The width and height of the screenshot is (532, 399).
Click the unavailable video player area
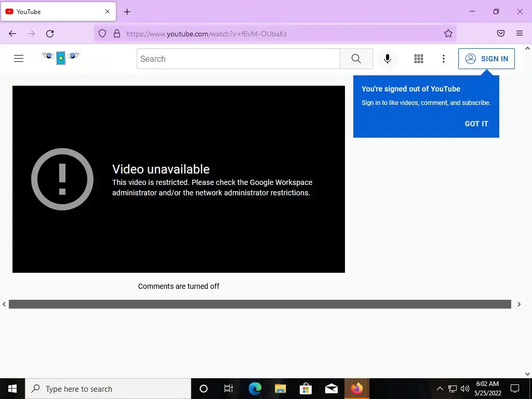179,179
